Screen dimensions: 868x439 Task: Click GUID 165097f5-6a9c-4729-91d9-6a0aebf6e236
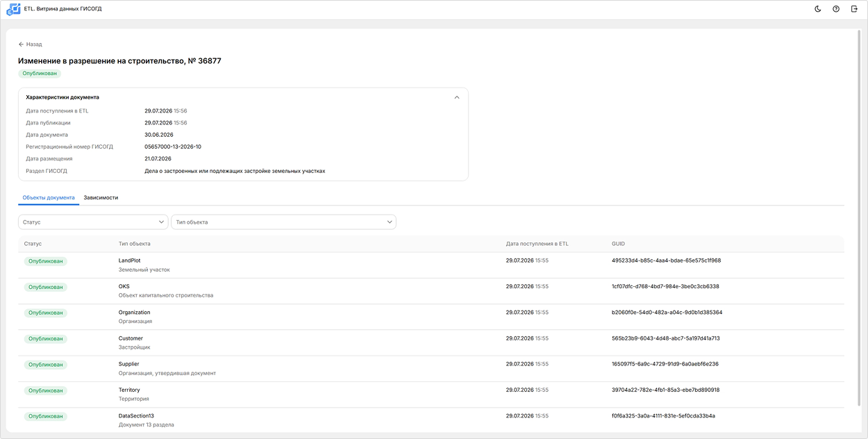665,364
